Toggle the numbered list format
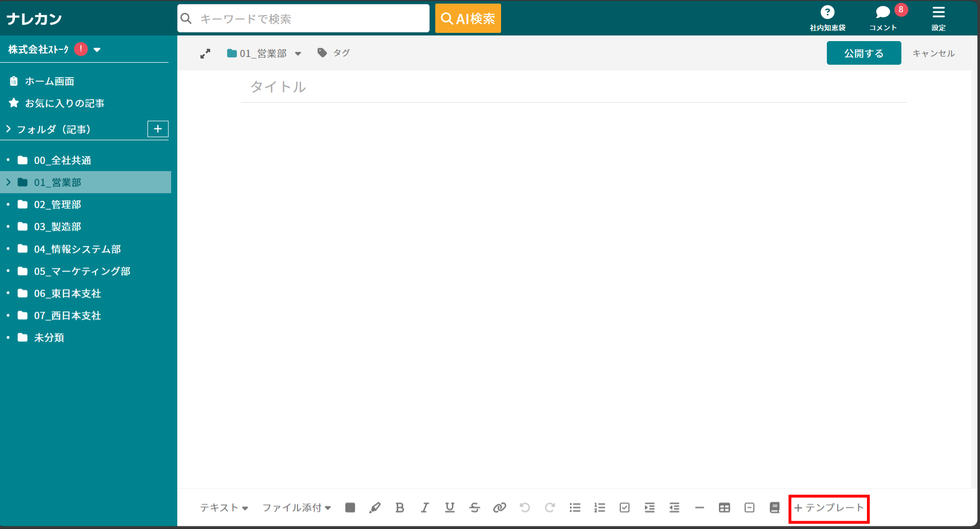The width and height of the screenshot is (980, 529). (x=599, y=507)
